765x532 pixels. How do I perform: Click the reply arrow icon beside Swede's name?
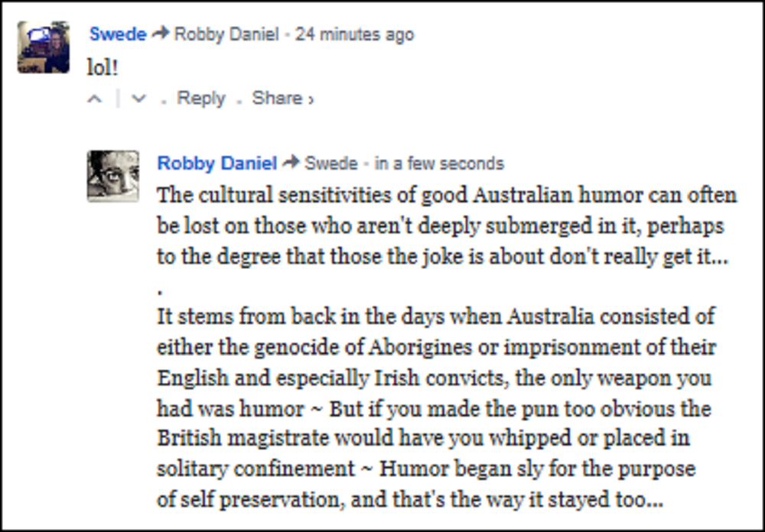(x=160, y=34)
